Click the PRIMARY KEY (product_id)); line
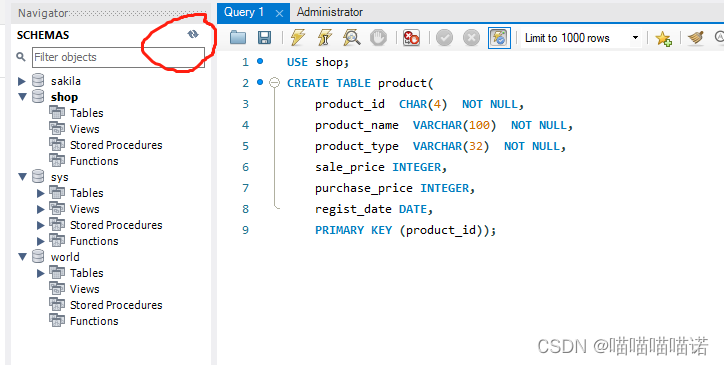 405,230
